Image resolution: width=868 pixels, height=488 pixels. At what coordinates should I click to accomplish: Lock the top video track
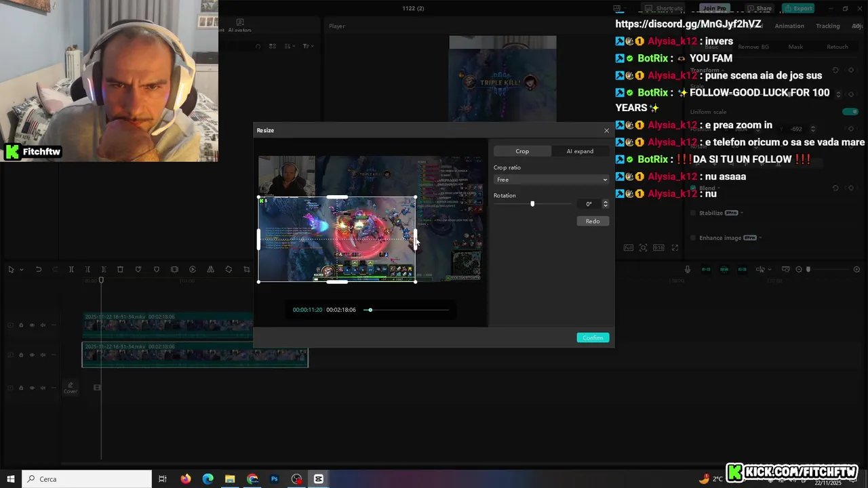tap(21, 325)
